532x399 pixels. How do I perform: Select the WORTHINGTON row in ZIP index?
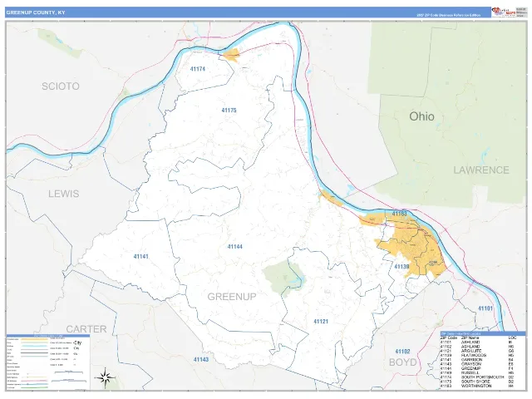click(x=478, y=386)
